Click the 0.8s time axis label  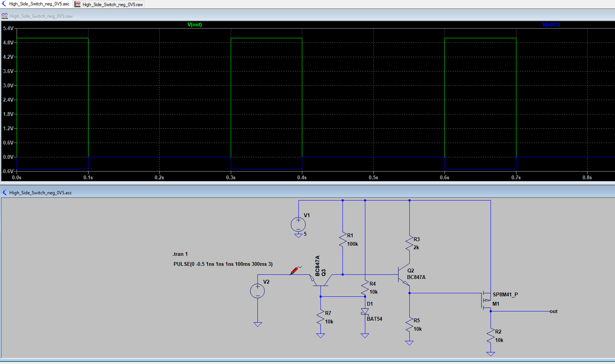point(587,177)
